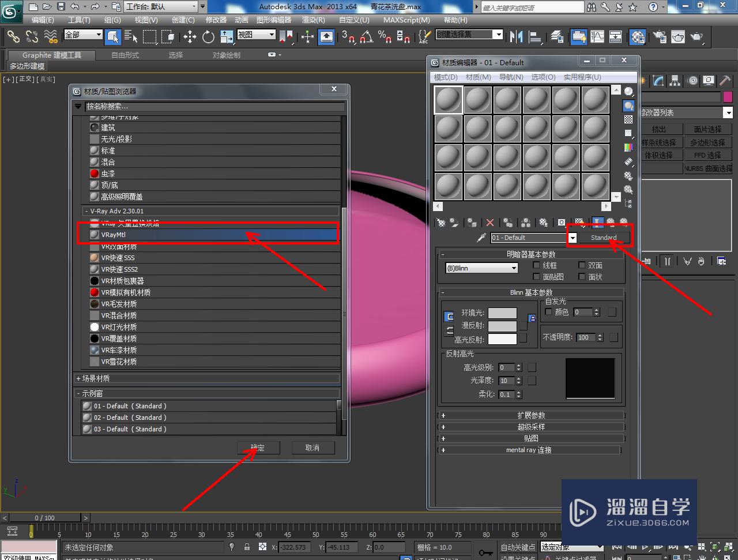Switch to the 自由形式 ribbon tab

(125, 55)
